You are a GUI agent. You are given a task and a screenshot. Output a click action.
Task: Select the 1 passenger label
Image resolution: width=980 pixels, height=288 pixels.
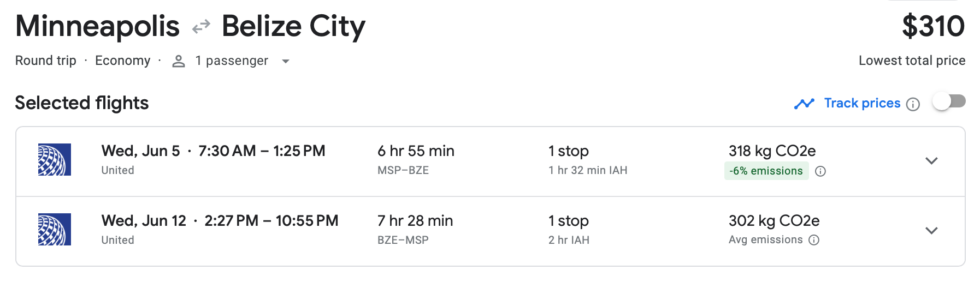(232, 61)
